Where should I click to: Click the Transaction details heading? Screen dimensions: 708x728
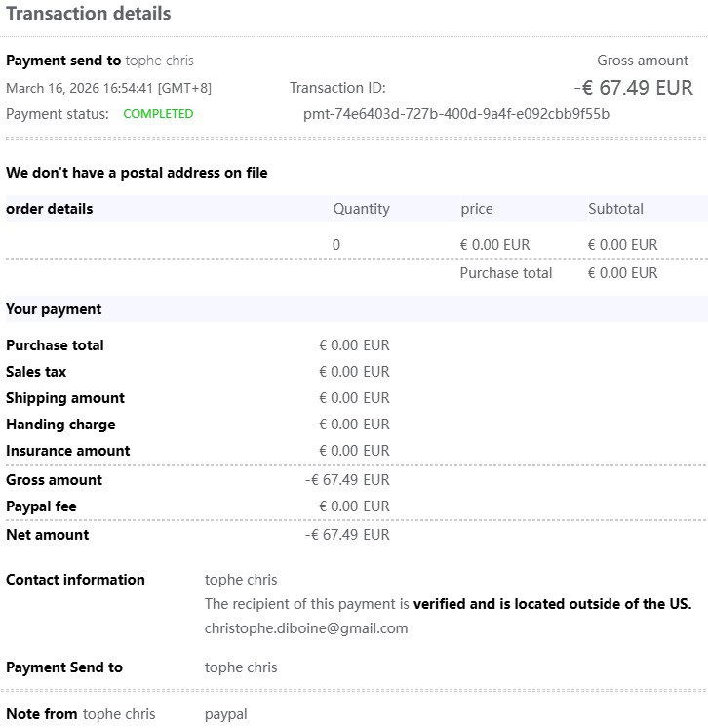(x=89, y=14)
